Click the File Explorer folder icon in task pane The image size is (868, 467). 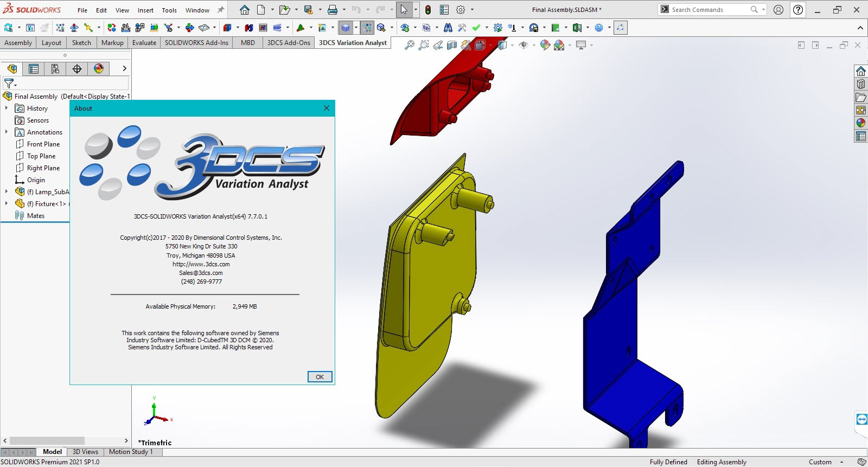(x=861, y=97)
